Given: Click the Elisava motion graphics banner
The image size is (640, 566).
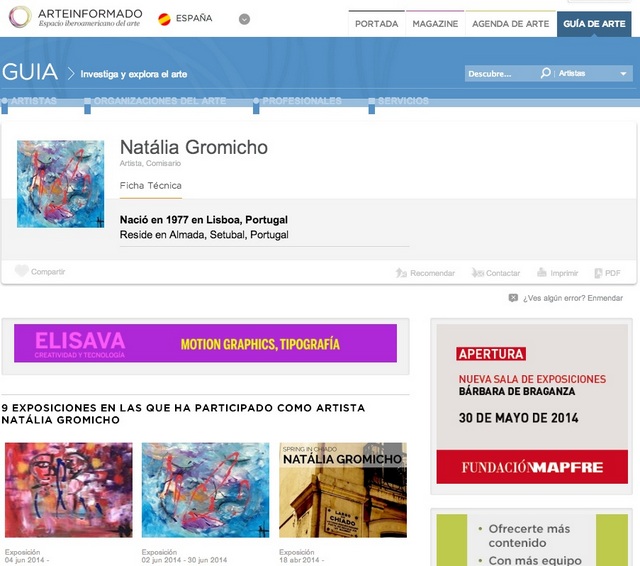Looking at the screenshot, I should [205, 343].
